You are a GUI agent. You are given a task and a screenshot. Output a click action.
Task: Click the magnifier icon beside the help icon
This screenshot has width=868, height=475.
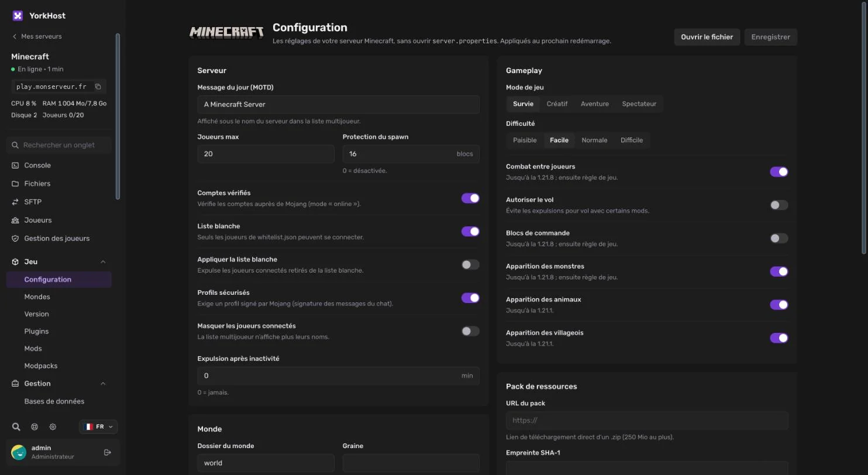[16, 427]
